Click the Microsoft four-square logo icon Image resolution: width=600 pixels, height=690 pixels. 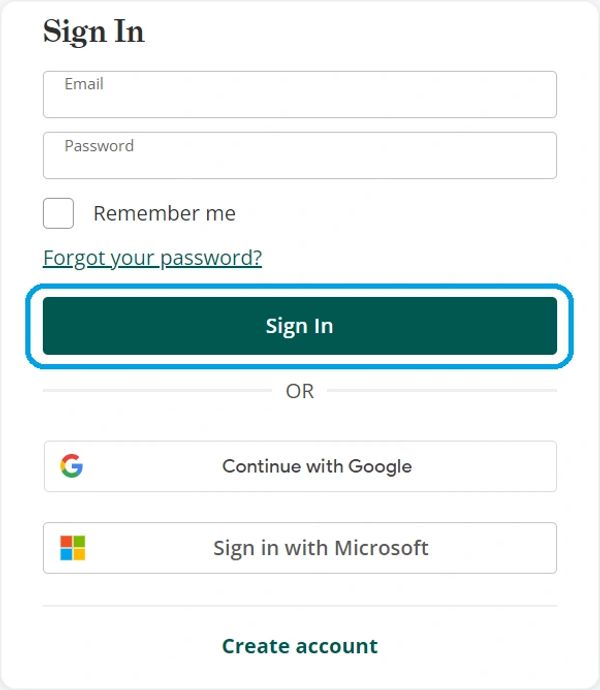73,548
